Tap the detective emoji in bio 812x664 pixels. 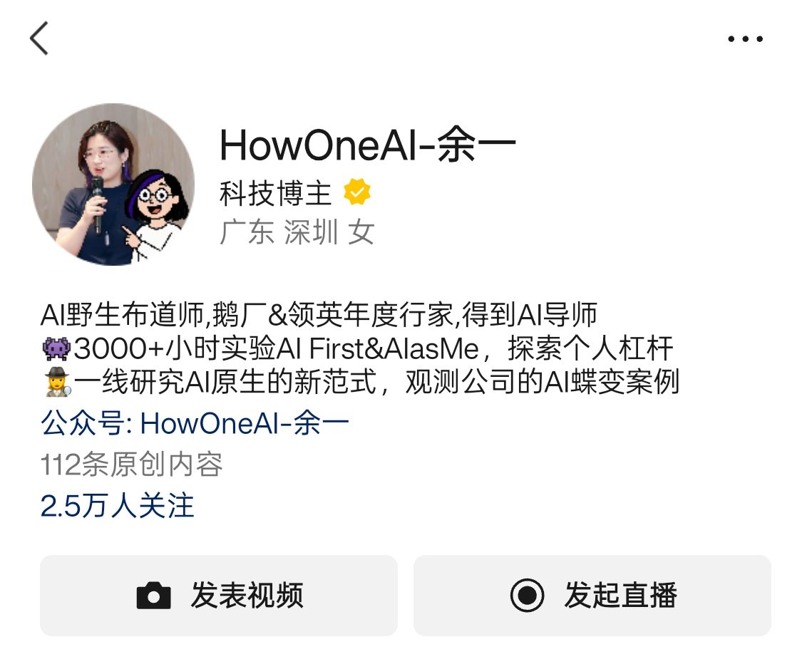click(x=57, y=382)
